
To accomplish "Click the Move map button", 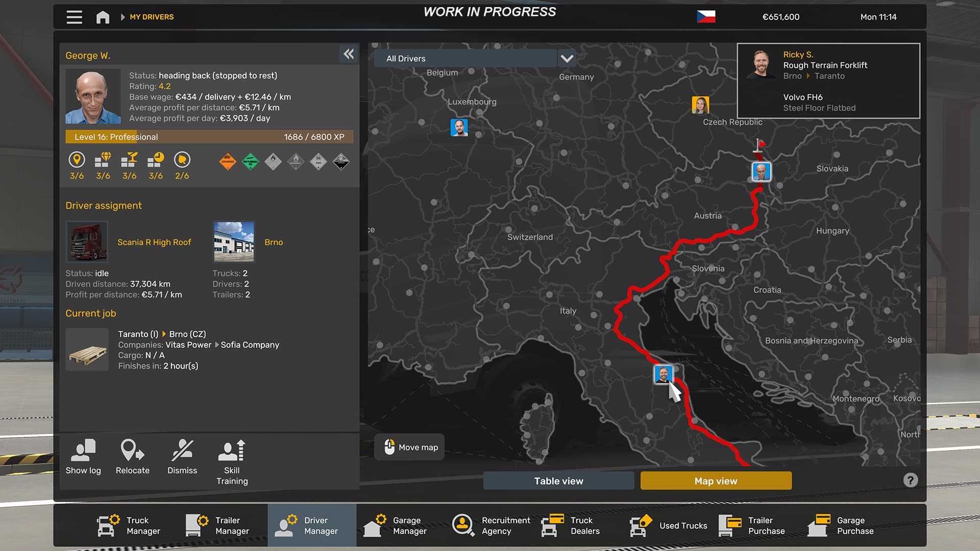I will pyautogui.click(x=409, y=447).
